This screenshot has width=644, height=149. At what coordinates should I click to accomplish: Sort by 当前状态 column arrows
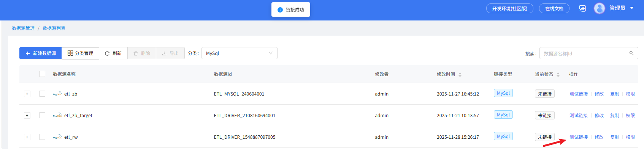[x=558, y=75]
